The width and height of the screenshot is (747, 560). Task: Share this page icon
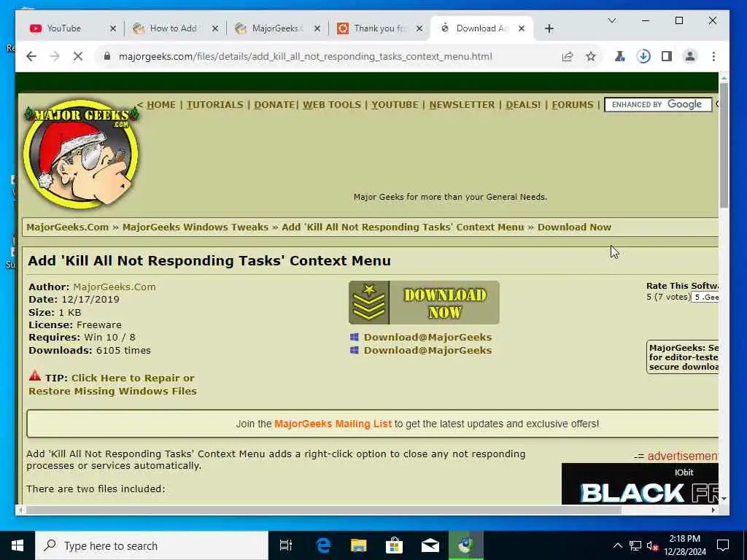567,57
